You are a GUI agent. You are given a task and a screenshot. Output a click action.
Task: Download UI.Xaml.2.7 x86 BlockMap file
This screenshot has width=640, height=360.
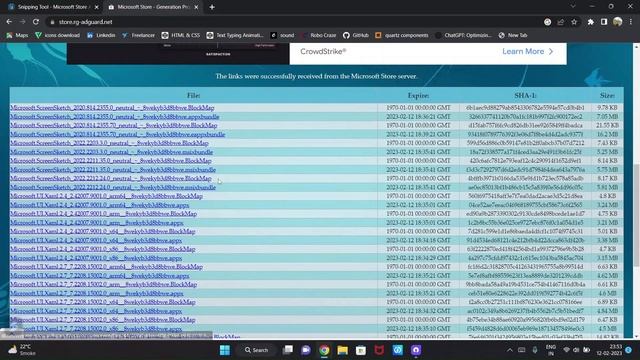(x=102, y=320)
